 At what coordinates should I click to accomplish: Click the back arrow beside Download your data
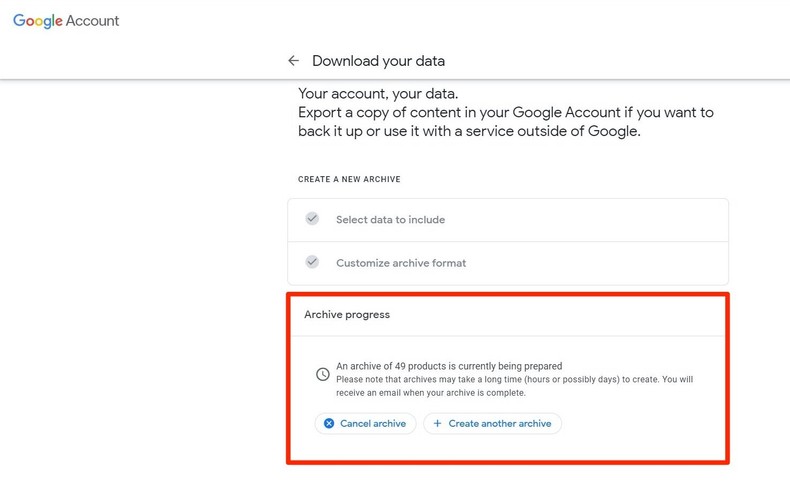click(293, 61)
